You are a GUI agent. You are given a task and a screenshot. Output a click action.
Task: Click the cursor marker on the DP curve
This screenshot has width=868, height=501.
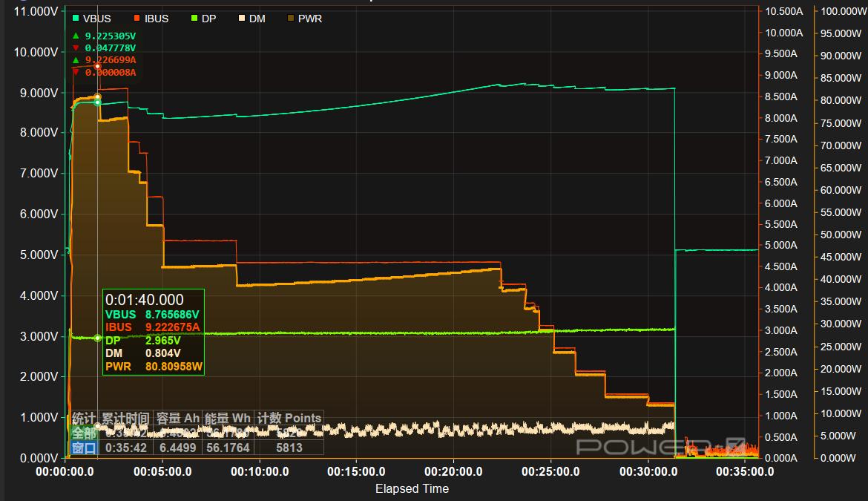click(97, 338)
